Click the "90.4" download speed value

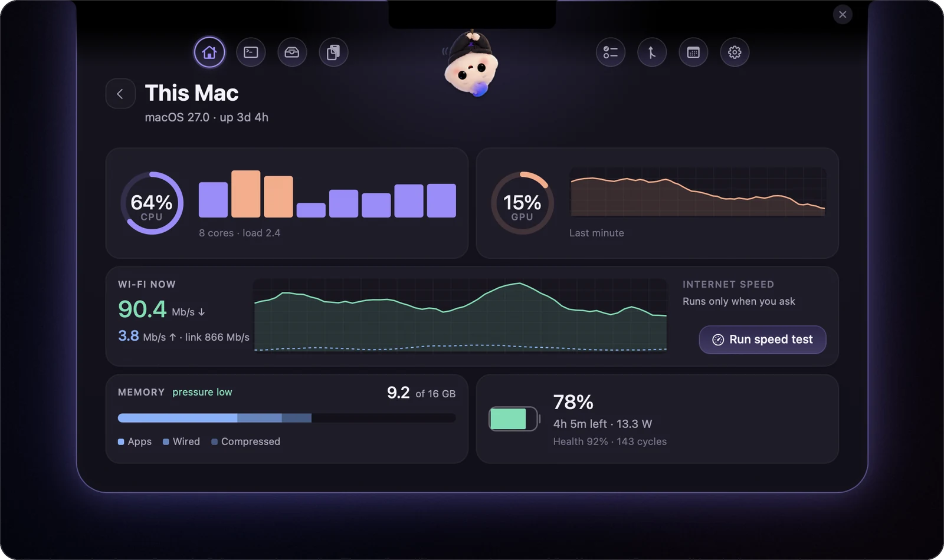[x=142, y=309]
